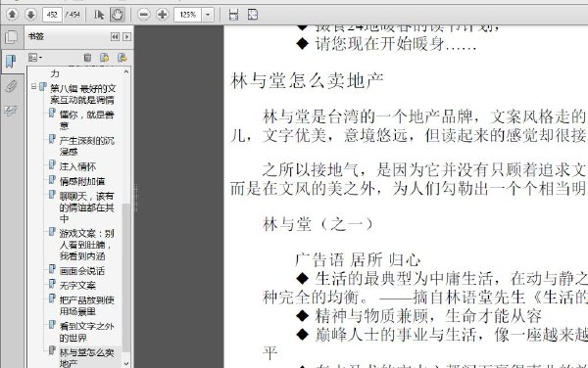This screenshot has height=368, width=588.
Task: Open bookmark 第八辑 最好的文案互动就是调情
Action: pos(82,94)
